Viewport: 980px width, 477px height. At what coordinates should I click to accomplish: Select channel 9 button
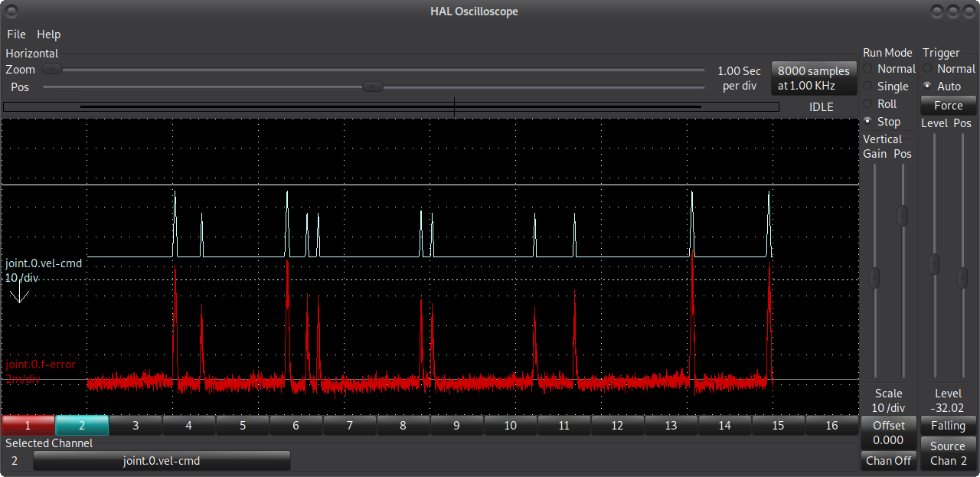[x=457, y=425]
